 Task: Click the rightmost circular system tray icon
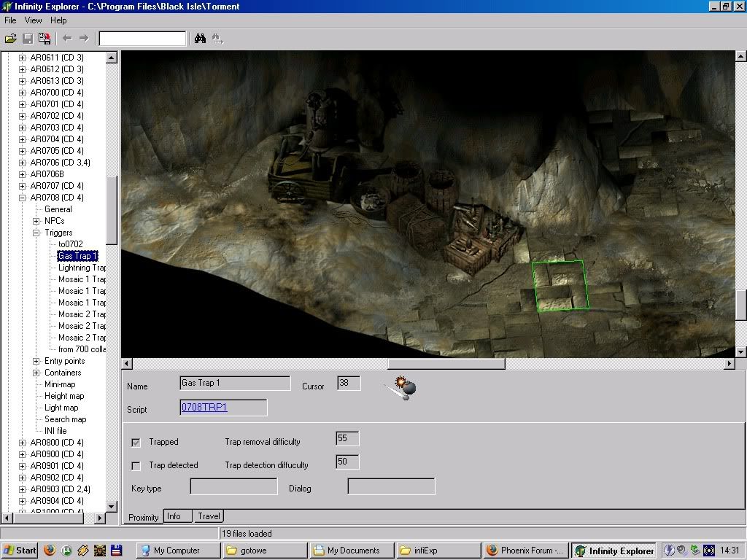(x=709, y=551)
